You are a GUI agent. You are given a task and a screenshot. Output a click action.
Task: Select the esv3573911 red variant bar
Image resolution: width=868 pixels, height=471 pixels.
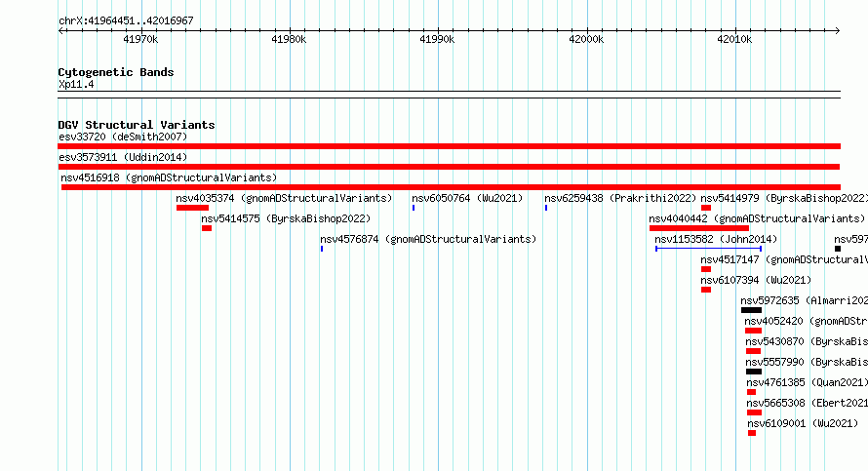449,167
